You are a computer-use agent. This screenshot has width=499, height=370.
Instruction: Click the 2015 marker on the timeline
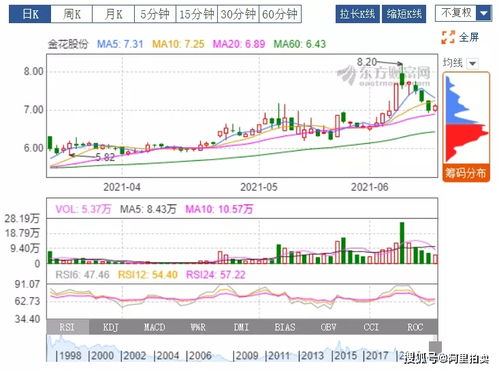pyautogui.click(x=345, y=356)
